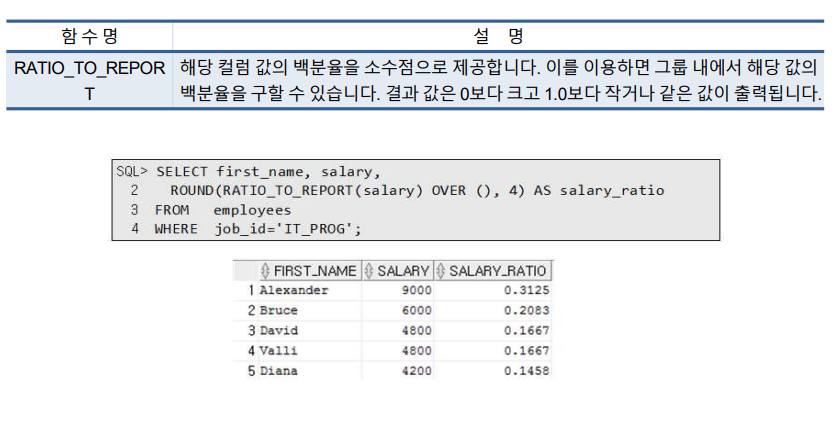Viewport: 838px width, 425px height.
Task: Click the SQL line SELECT first_name, salary
Action: [x=268, y=172]
